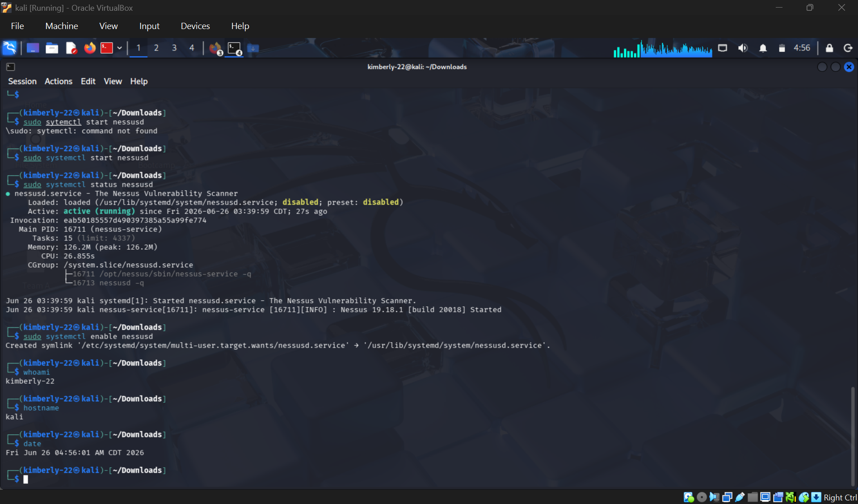
Task: Open the file manager launcher in the Kali panel
Action: [x=52, y=48]
